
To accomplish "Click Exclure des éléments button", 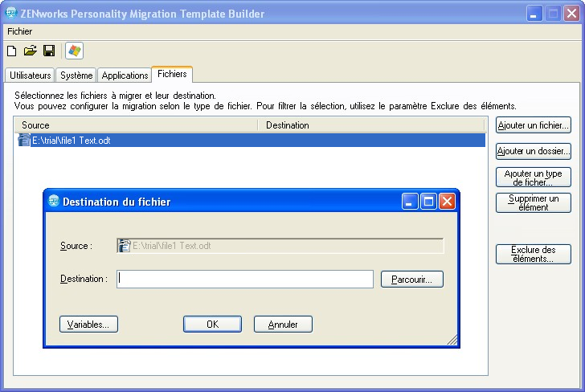I will [x=533, y=254].
